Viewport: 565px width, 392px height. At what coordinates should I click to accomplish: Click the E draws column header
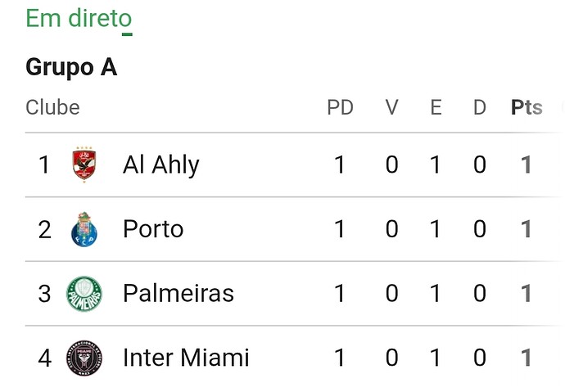point(436,107)
